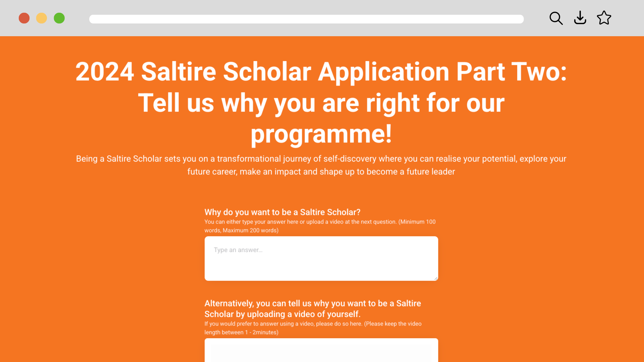Click the word 'programme!' in the title
This screenshot has width=644, height=362.
tap(321, 134)
